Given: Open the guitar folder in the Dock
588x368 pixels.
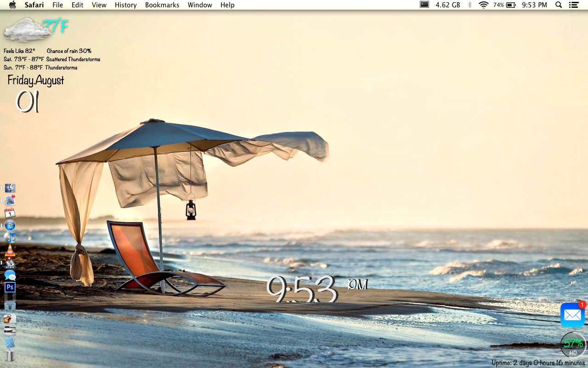Looking at the screenshot, I should pyautogui.click(x=10, y=318).
